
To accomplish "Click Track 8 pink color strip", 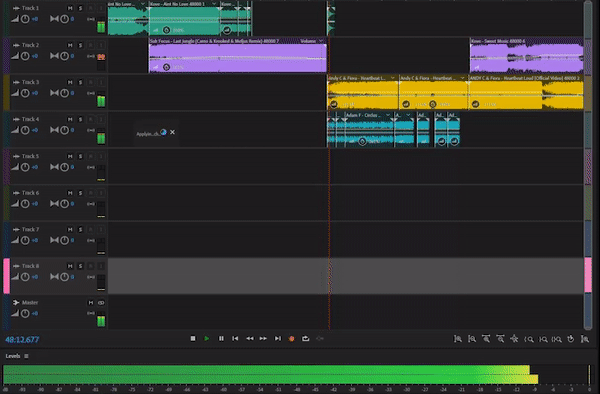I will coord(7,276).
